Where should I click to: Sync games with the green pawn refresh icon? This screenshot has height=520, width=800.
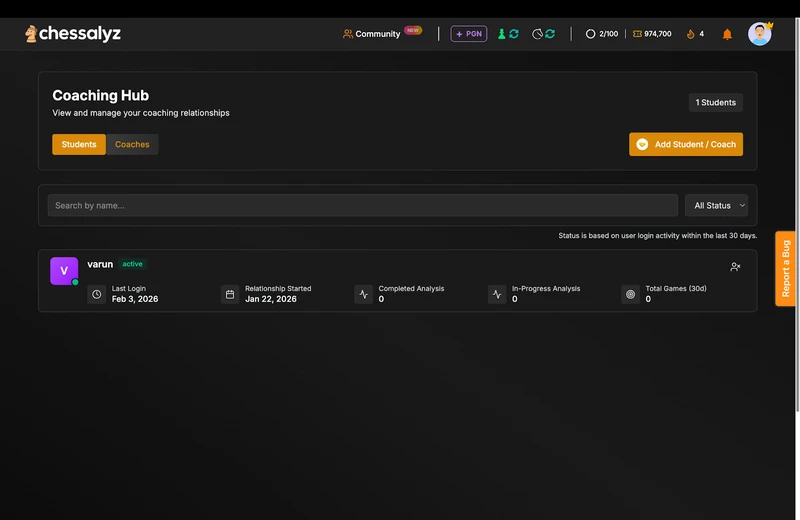[x=508, y=34]
